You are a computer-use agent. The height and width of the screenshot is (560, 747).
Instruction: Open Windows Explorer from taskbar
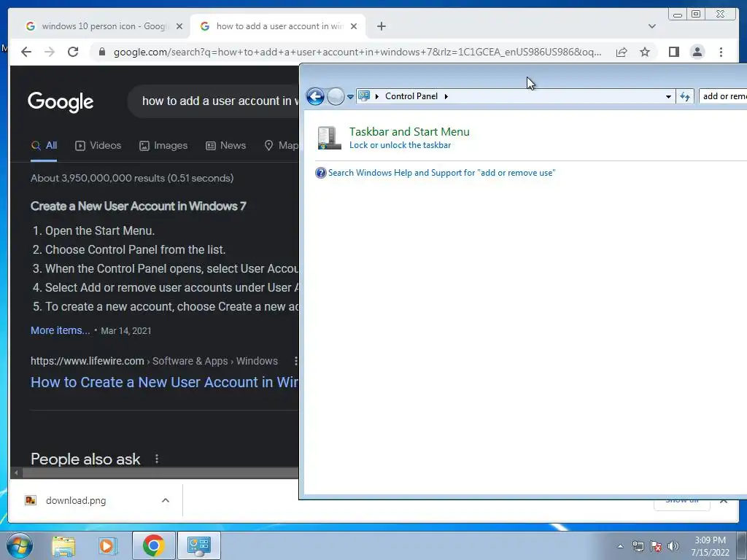pyautogui.click(x=63, y=546)
